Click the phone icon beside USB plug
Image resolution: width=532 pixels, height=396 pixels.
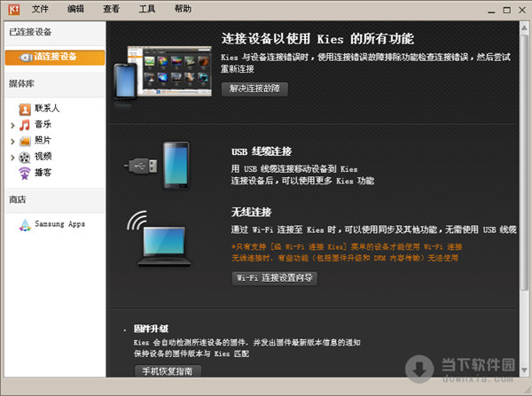pos(176,166)
